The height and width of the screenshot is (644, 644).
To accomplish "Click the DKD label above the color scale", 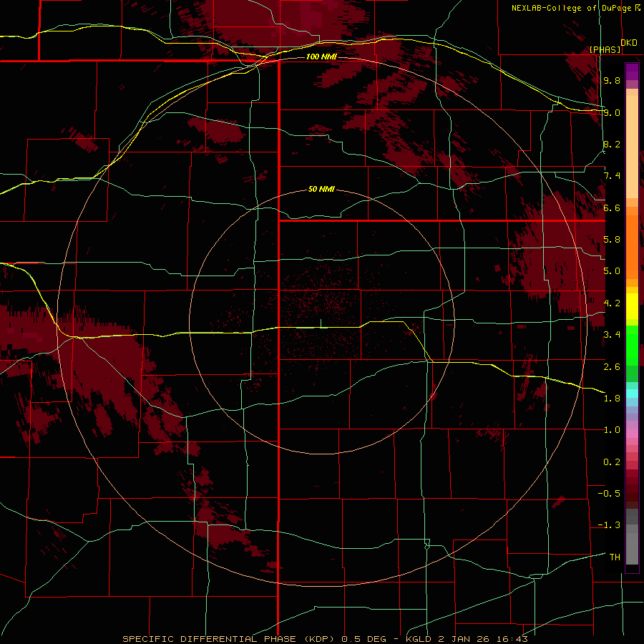I will (629, 43).
